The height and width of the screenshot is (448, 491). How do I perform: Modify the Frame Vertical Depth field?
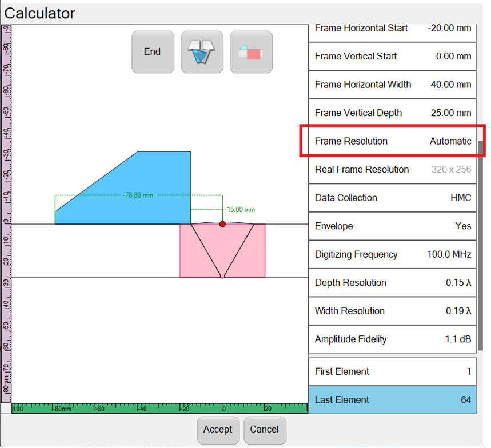tap(392, 113)
